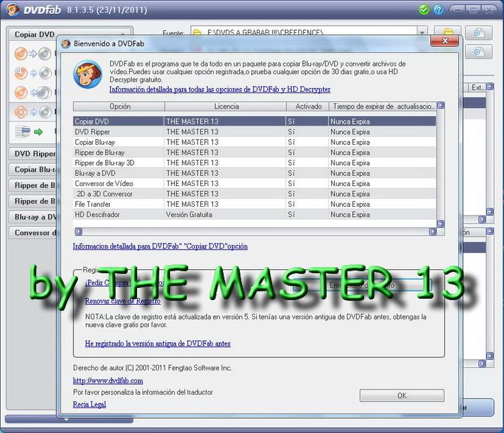Click main window upper list scroll up arrow
Screen dimensions: 504x433
point(490,87)
